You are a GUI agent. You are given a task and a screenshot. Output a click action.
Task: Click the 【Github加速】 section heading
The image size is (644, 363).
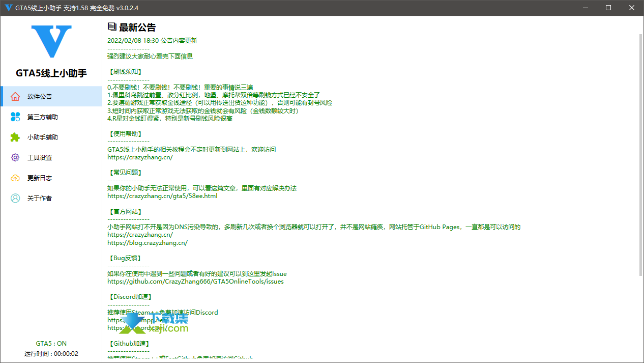tap(129, 344)
